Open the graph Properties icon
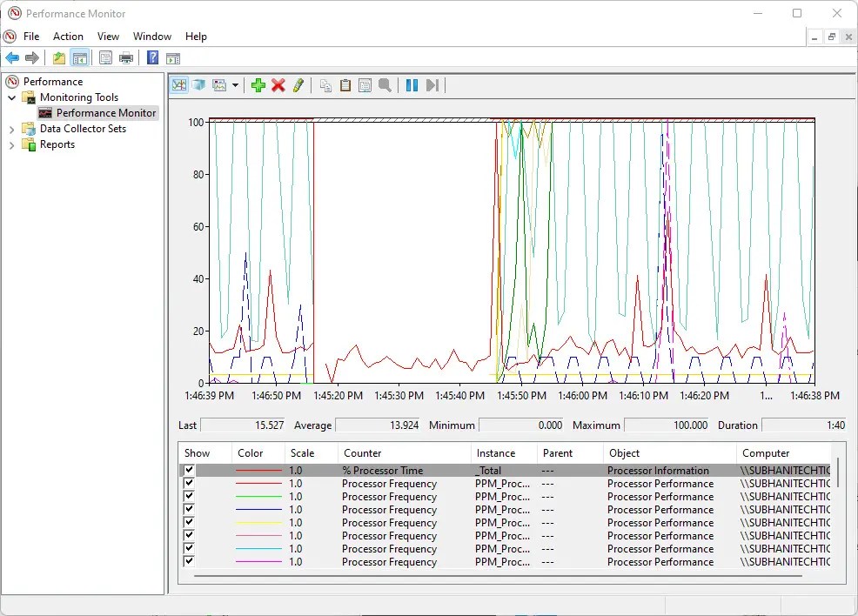This screenshot has height=616, width=858. point(365,85)
